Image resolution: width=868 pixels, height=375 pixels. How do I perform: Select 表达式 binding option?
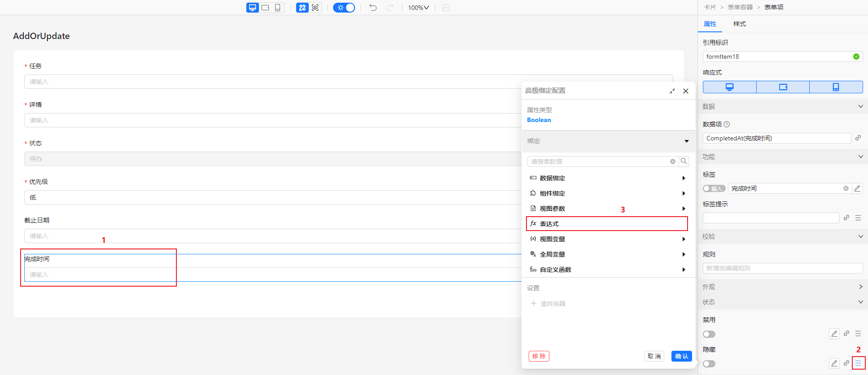607,224
